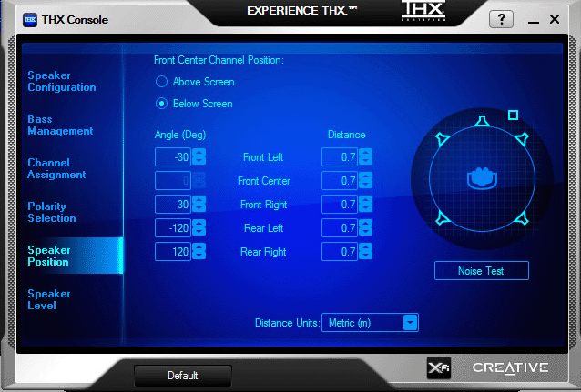Open the Bass Management tab
Viewport: 581px width, 392px height.
click(60, 125)
